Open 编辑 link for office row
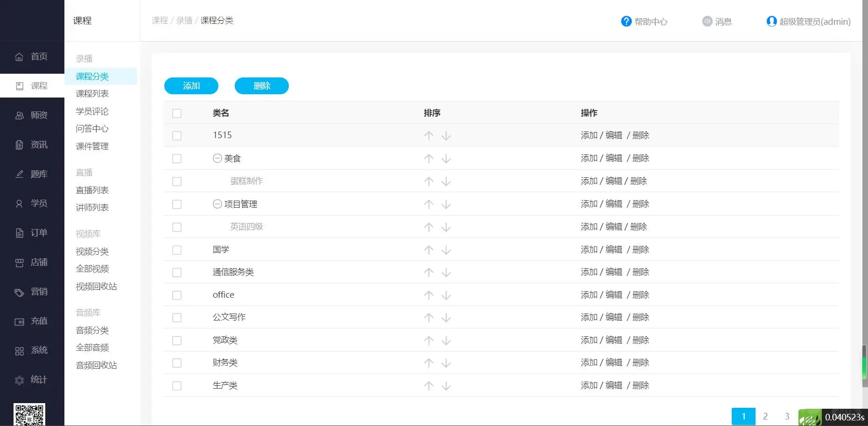868x426 pixels. coord(614,294)
